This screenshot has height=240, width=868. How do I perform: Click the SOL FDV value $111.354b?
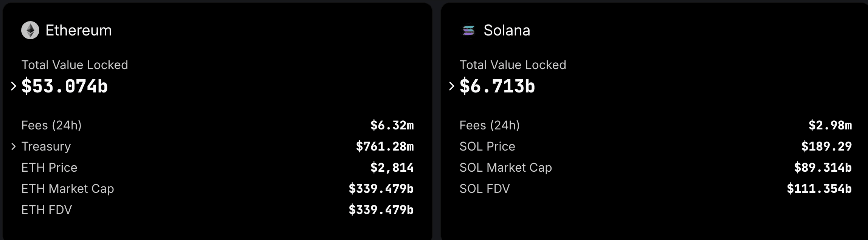click(819, 189)
